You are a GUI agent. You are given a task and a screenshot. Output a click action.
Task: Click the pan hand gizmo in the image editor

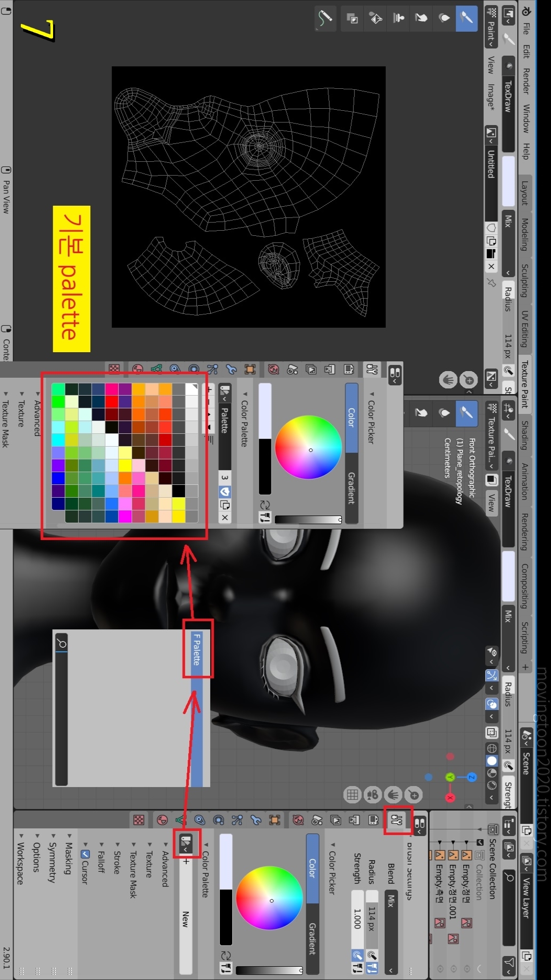[x=448, y=380]
